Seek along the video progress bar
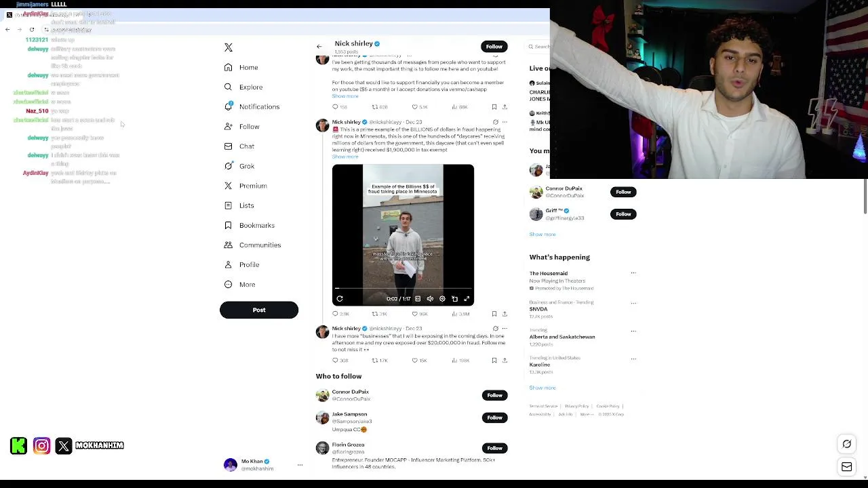This screenshot has height=488, width=868. coord(403,289)
